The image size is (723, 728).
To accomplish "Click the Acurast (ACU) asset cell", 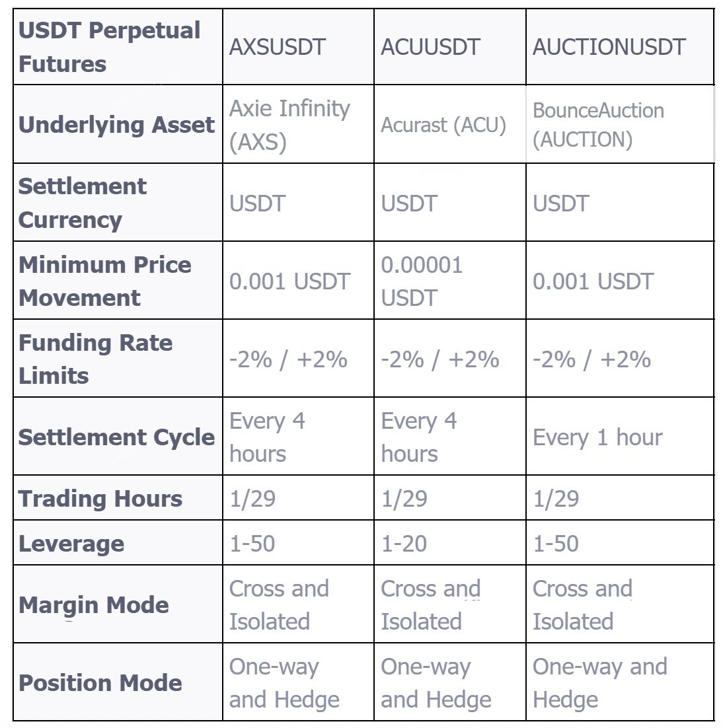I will (443, 125).
